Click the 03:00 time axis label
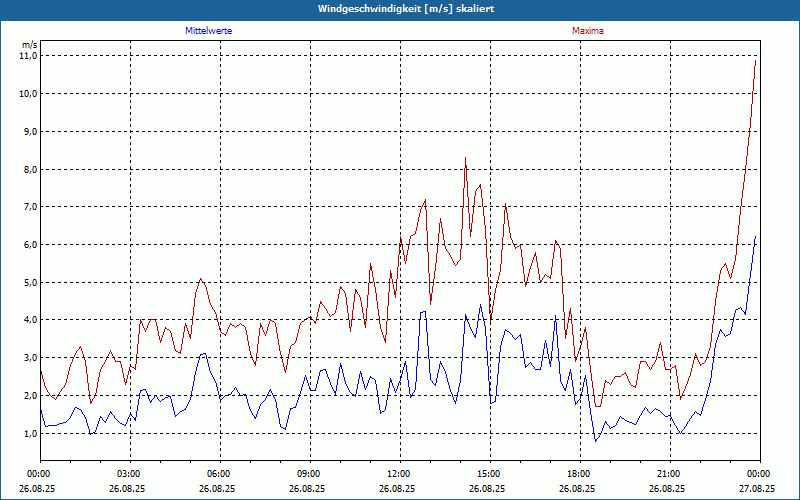The image size is (800, 500). [x=131, y=474]
